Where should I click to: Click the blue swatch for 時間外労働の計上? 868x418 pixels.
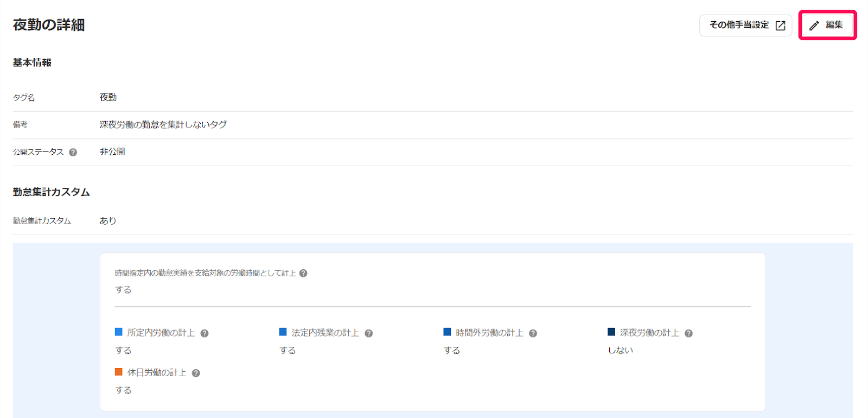[447, 332]
